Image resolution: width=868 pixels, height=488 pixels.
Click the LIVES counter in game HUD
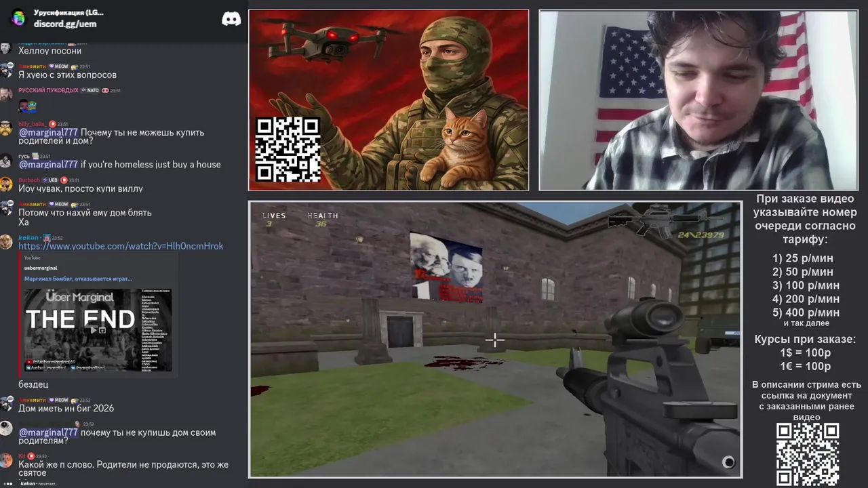coord(274,219)
